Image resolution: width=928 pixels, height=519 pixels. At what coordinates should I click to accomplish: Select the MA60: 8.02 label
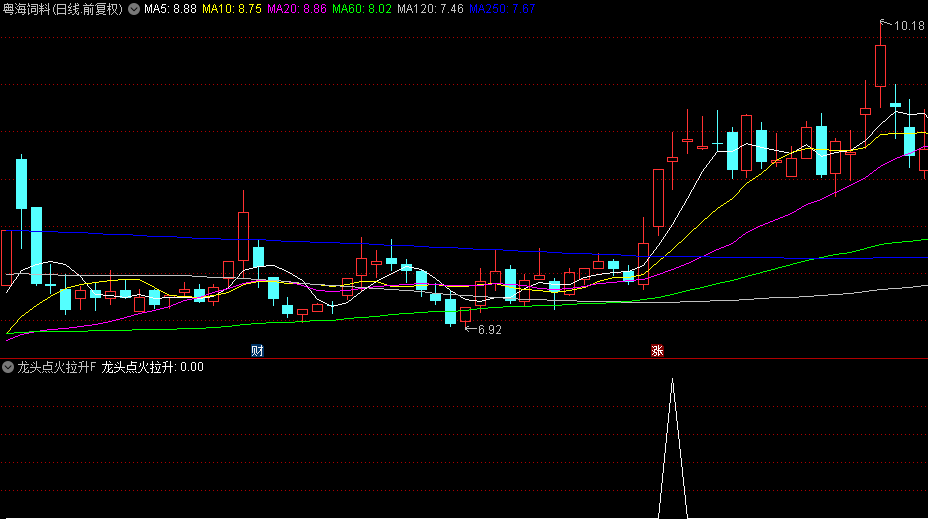[362, 9]
